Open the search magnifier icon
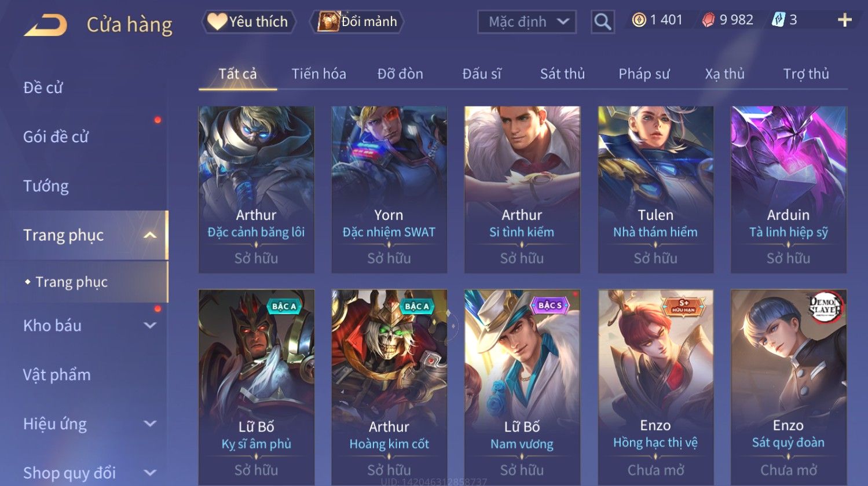 [603, 22]
